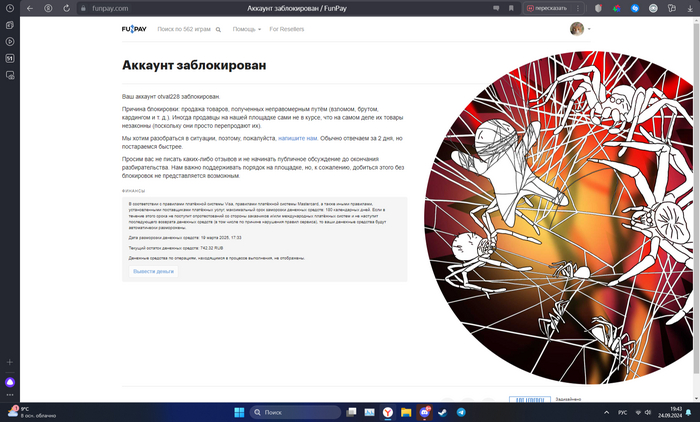
Task: Click the magnifier search icon on FunPay
Action: point(218,29)
